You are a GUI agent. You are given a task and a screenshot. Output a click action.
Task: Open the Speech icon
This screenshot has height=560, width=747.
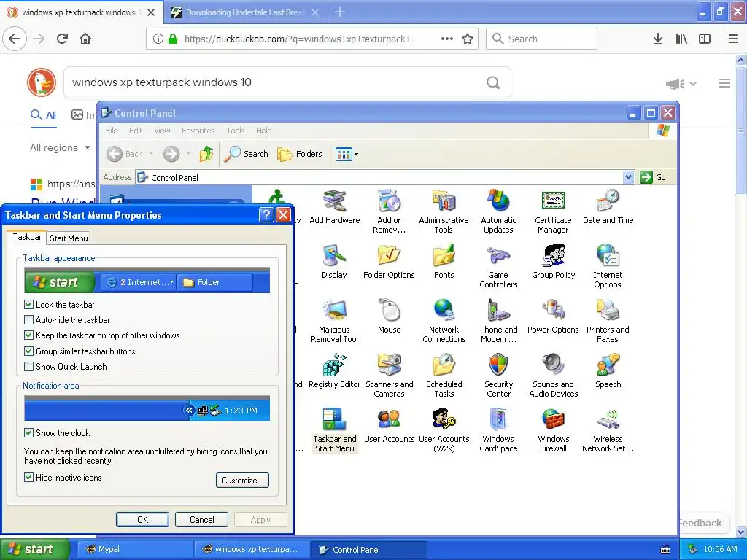coord(608,371)
